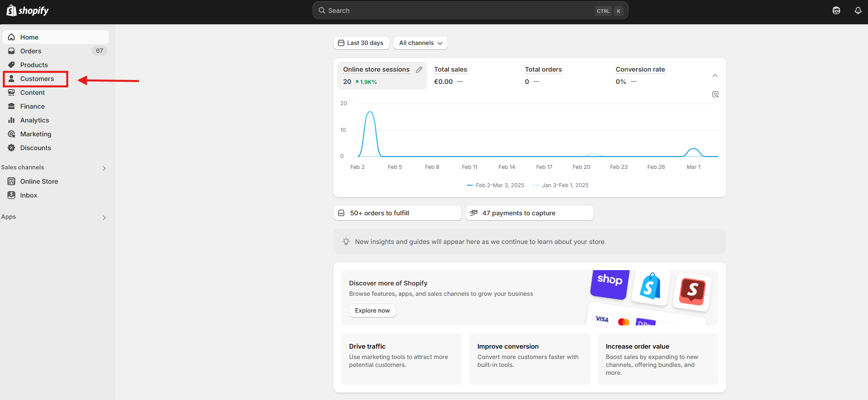Click the €0.00 total sales value
Image resolution: width=868 pixels, height=400 pixels.
[x=443, y=82]
